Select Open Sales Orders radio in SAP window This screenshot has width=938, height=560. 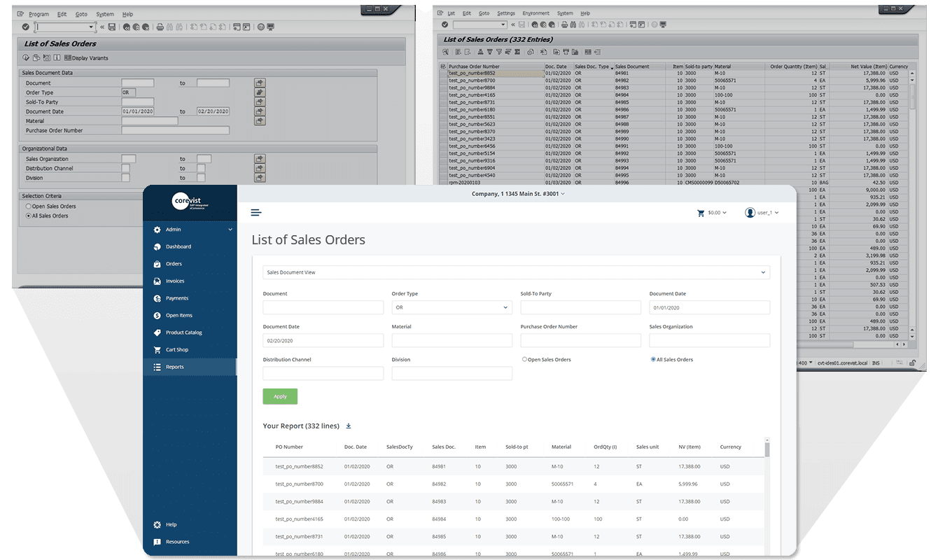29,206
